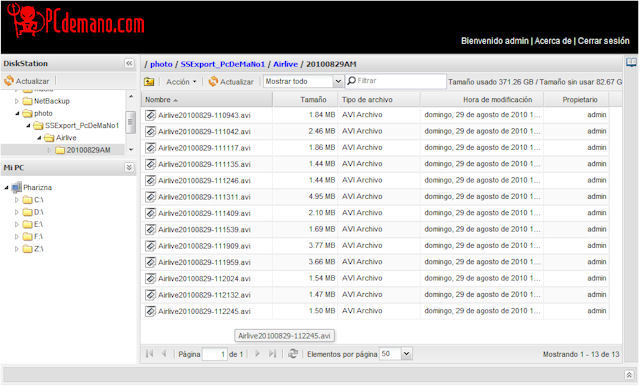
Task: Click file name Airlive20100829-112132.avi
Action: [x=204, y=295]
